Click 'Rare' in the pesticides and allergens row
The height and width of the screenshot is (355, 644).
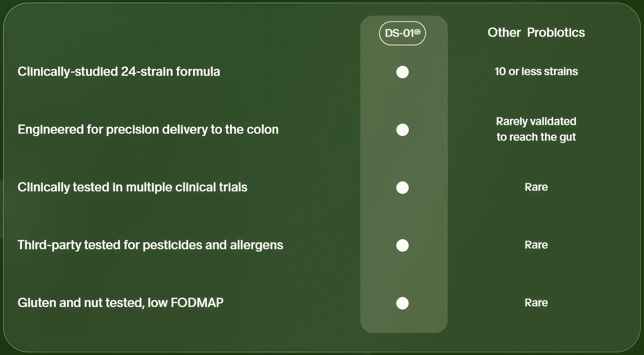[536, 245]
